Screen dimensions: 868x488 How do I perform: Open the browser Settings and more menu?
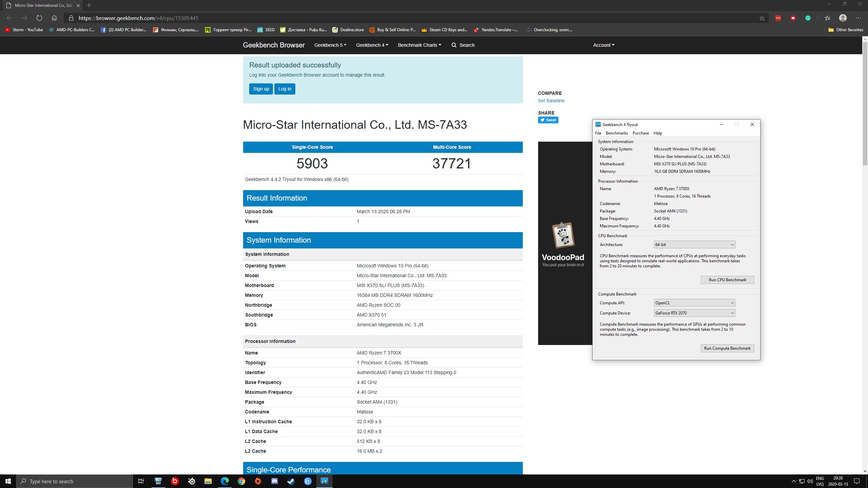[858, 18]
